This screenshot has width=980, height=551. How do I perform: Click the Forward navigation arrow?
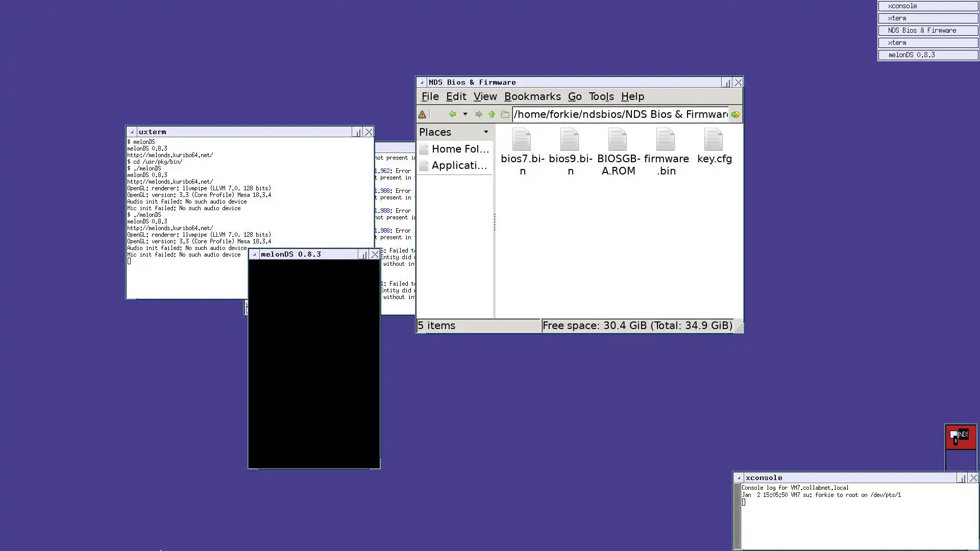click(478, 114)
